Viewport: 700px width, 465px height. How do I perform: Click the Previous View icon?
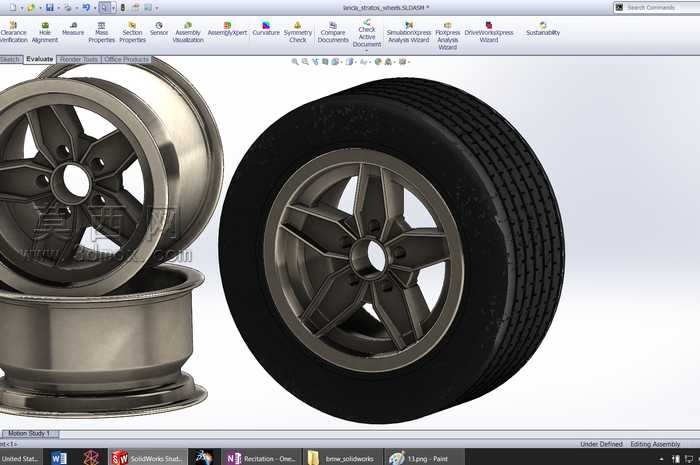pyautogui.click(x=315, y=62)
